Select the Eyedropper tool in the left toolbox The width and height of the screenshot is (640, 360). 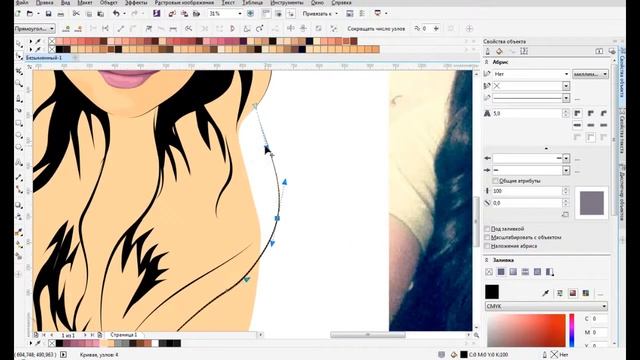click(x=19, y=232)
